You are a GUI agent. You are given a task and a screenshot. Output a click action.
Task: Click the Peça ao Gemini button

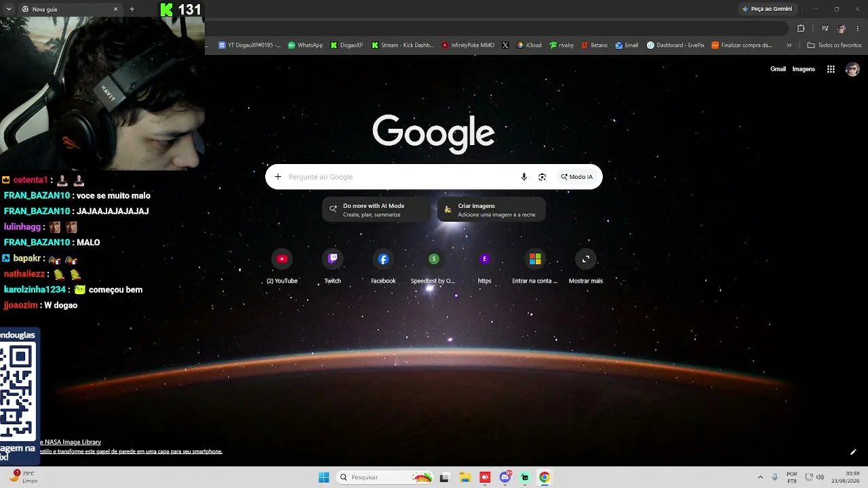(767, 9)
